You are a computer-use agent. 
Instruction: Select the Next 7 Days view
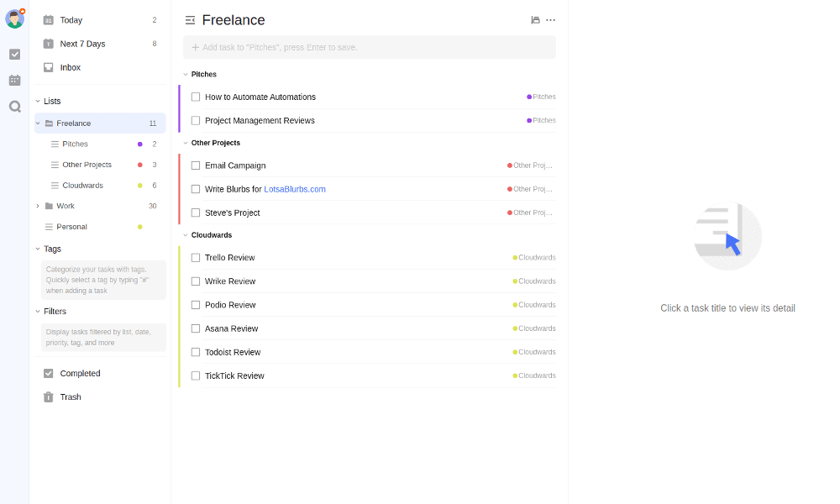click(x=82, y=44)
